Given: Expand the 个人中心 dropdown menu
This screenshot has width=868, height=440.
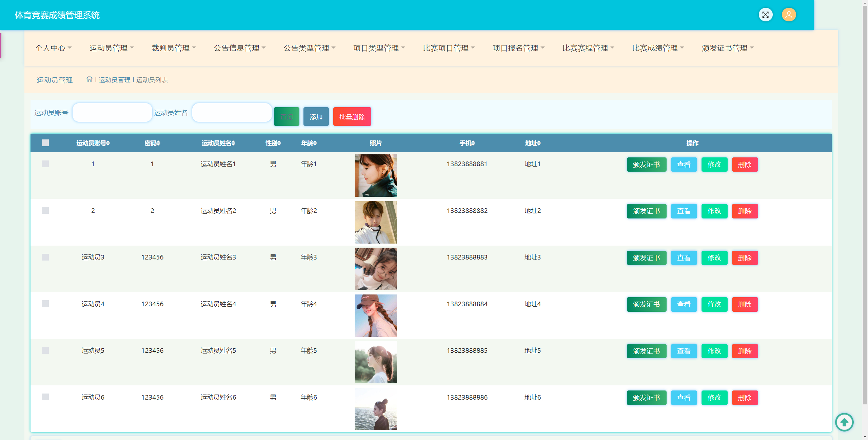Looking at the screenshot, I should [x=53, y=48].
